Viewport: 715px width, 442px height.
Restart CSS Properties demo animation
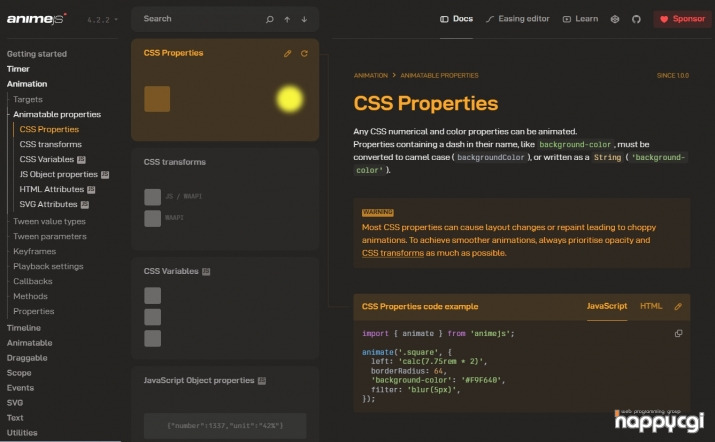click(x=304, y=53)
